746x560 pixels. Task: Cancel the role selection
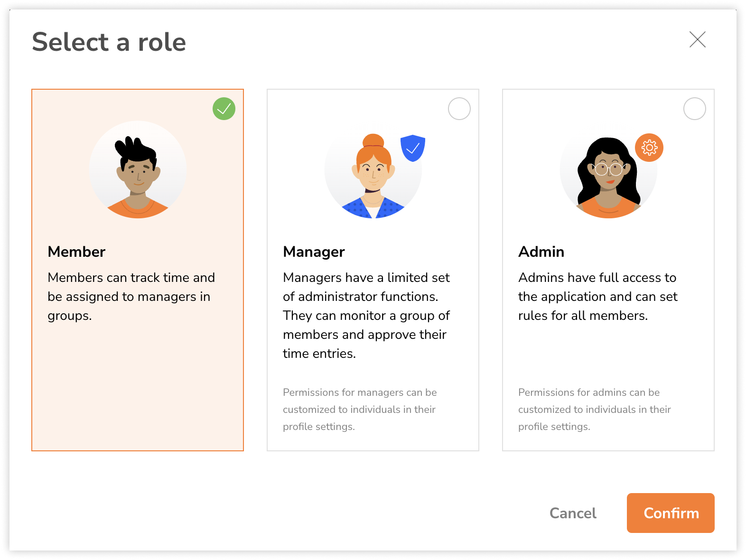click(x=573, y=513)
